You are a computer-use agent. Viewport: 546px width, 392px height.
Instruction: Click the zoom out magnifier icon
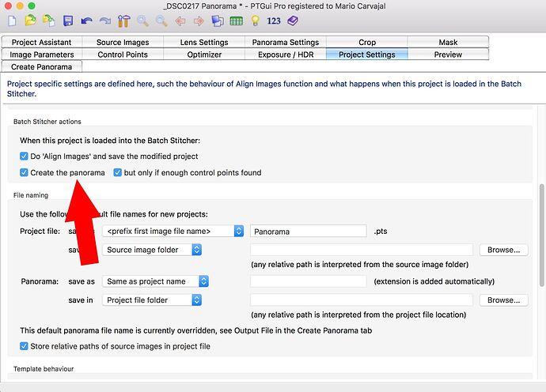click(x=161, y=21)
